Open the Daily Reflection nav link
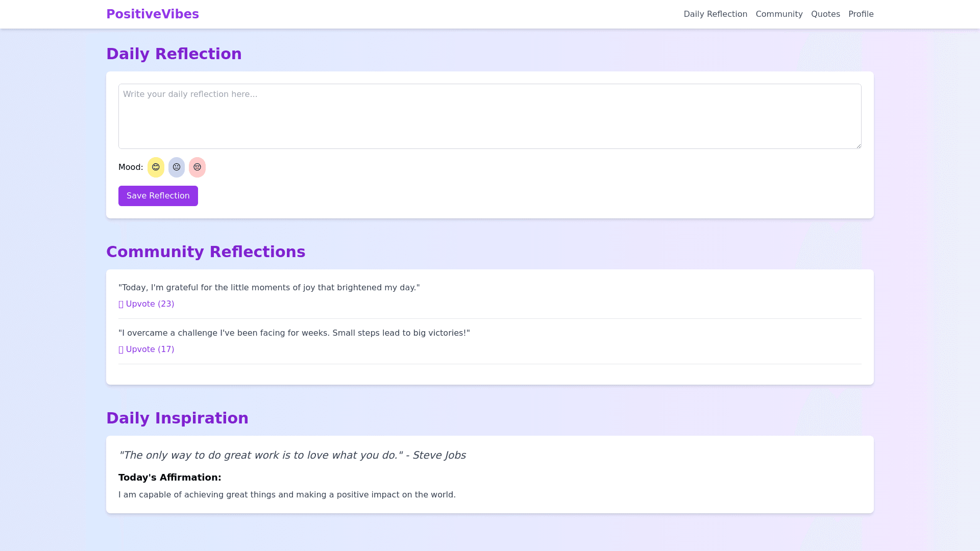980x551 pixels. coord(715,14)
